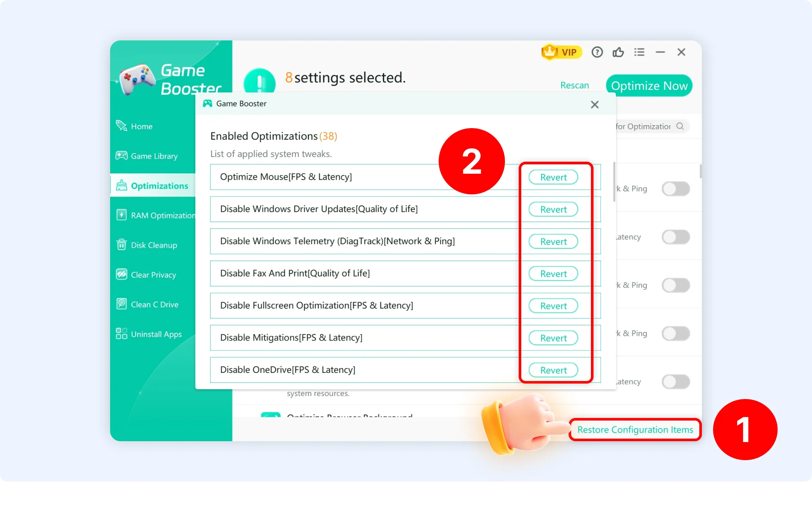Click the Game Booster controller logo
This screenshot has height=513, width=812.
[138, 79]
